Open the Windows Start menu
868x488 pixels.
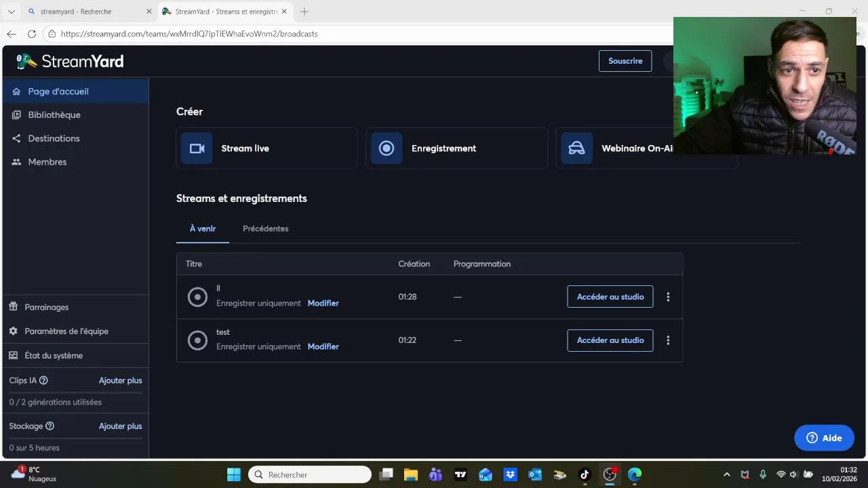(234, 474)
